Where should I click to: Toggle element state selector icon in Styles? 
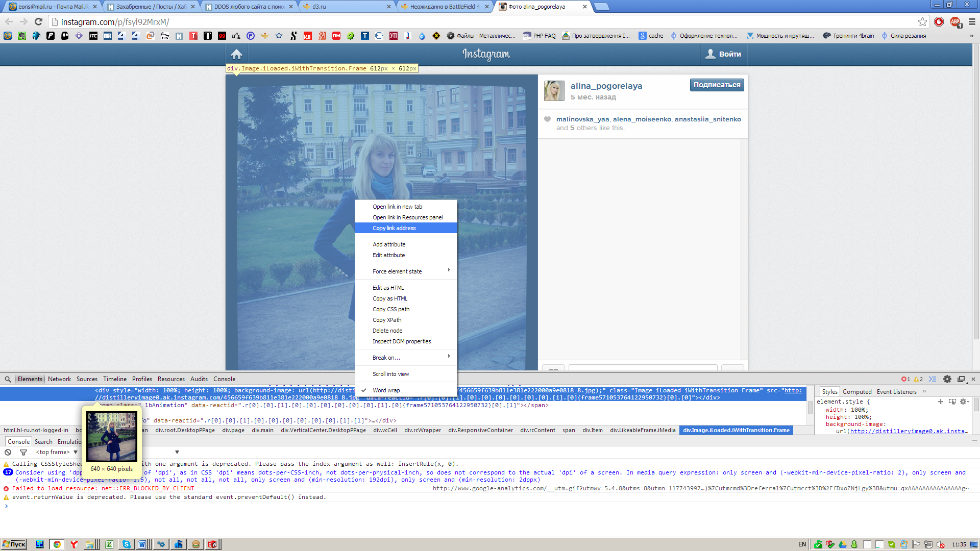coord(952,402)
